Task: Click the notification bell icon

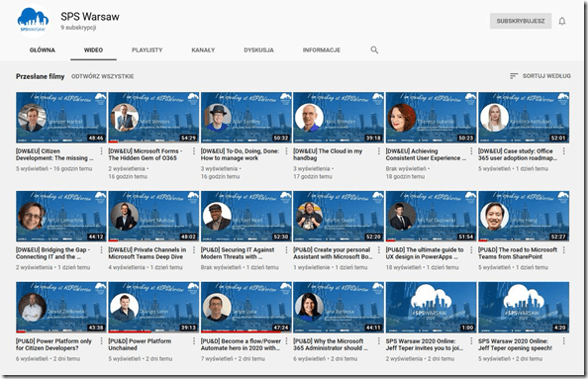Action: point(561,21)
